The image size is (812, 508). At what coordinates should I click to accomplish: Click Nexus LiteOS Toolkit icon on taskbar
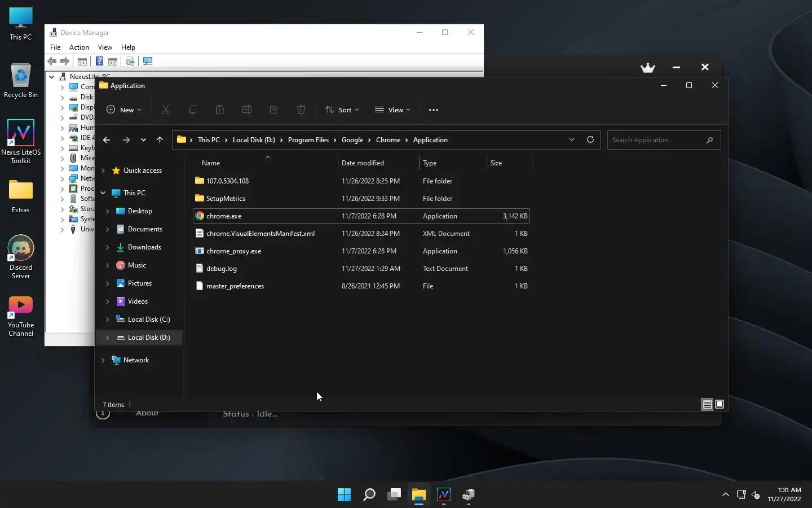point(444,495)
